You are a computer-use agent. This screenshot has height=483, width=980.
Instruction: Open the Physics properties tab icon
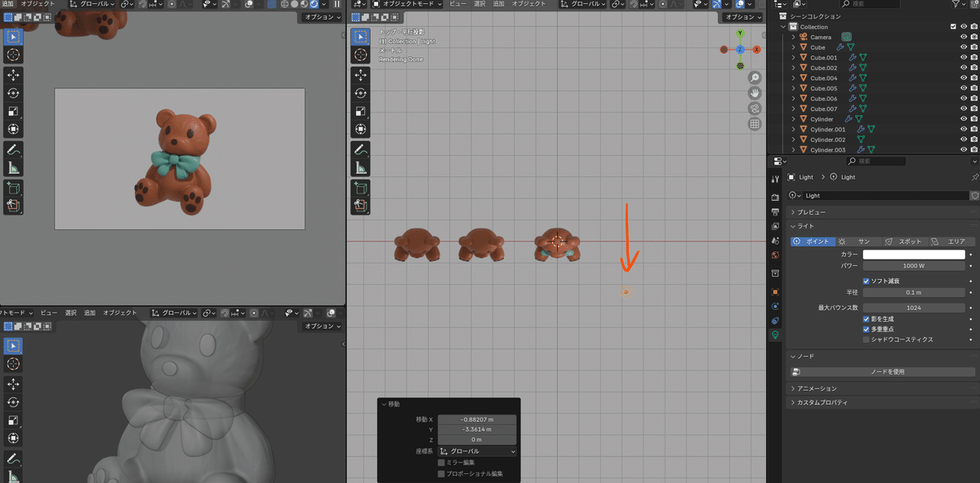(775, 307)
